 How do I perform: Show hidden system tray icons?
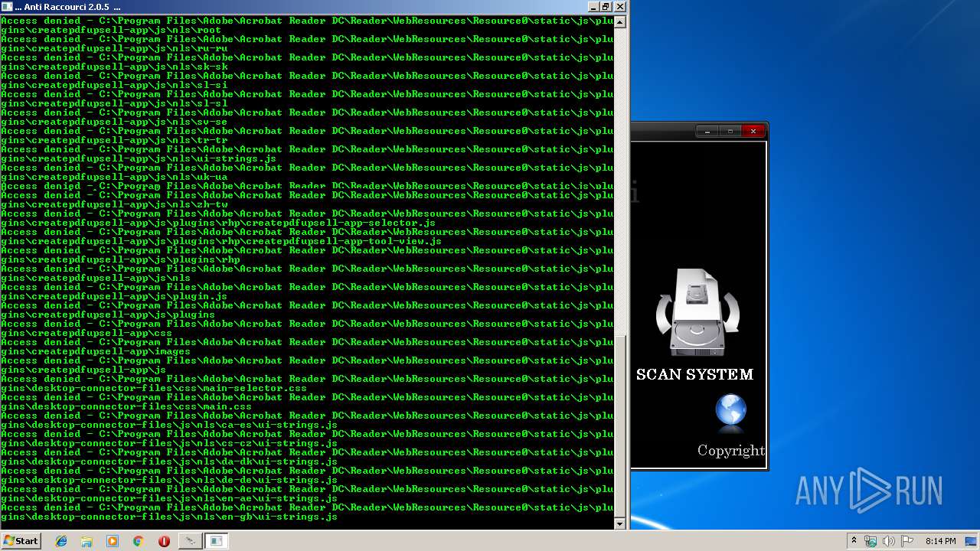click(x=854, y=541)
